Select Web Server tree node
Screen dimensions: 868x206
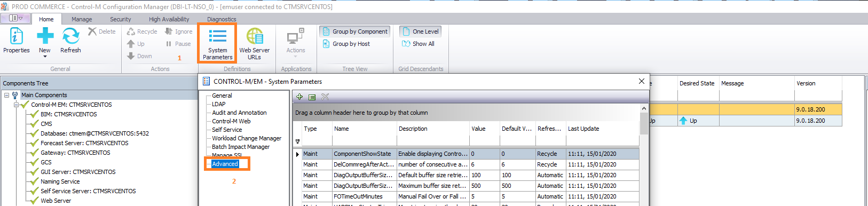(56, 201)
